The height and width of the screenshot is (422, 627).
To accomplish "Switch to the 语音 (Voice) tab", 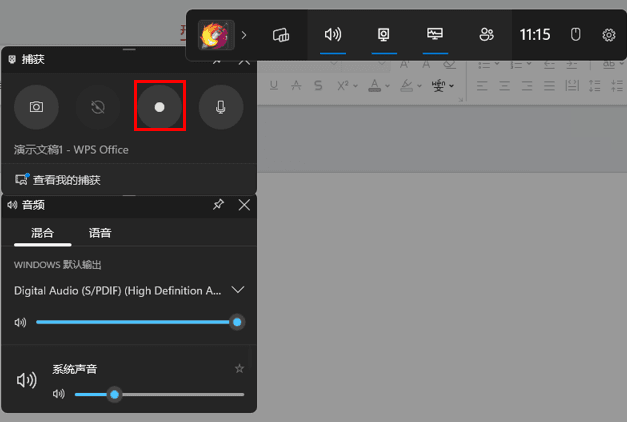I will (x=100, y=233).
